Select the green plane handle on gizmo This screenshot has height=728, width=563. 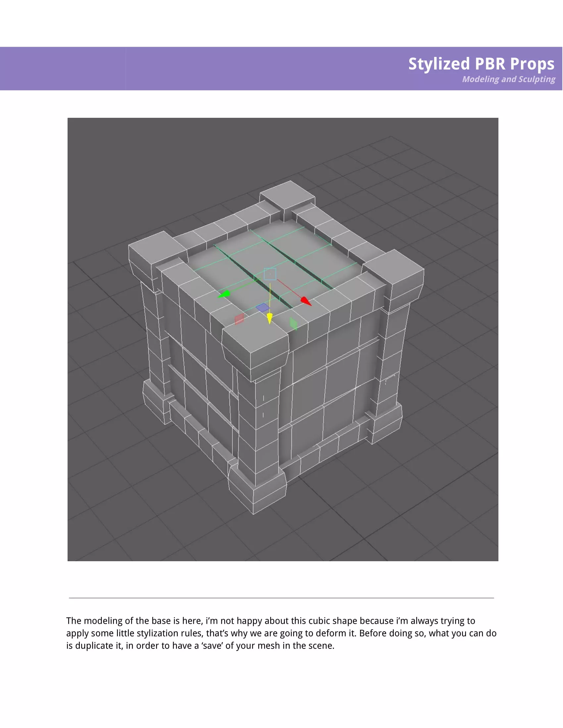(x=293, y=323)
